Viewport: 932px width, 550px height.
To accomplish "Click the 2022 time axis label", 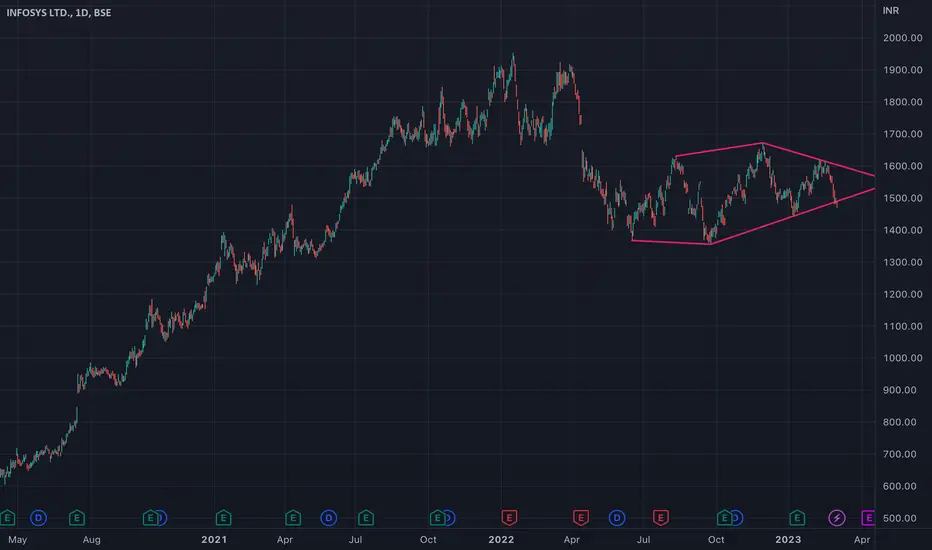I will [x=501, y=540].
